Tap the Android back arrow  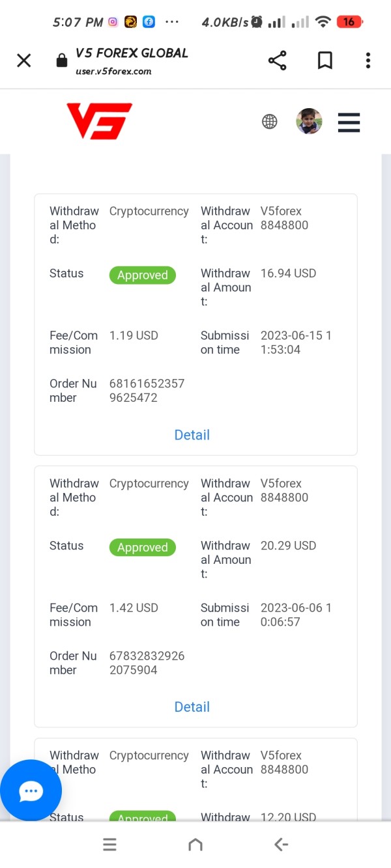pyautogui.click(x=281, y=845)
